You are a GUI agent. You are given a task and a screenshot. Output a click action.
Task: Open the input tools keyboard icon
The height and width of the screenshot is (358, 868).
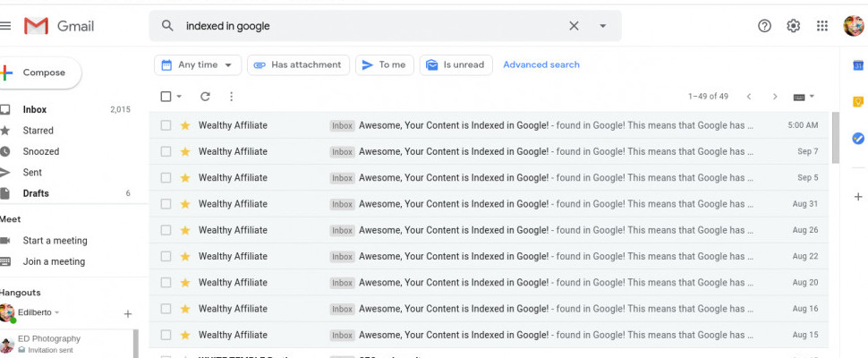tap(799, 97)
